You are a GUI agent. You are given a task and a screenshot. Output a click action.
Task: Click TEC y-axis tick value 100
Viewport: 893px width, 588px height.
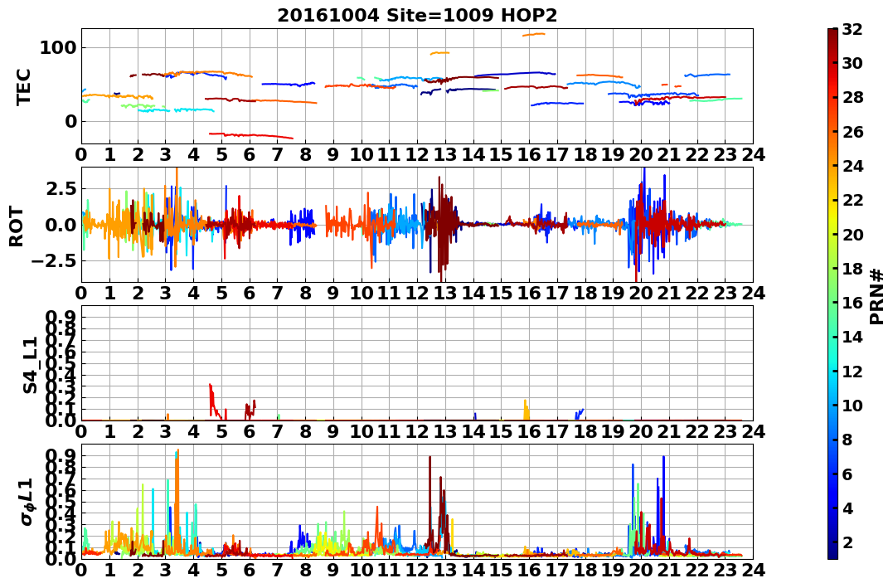pos(57,47)
